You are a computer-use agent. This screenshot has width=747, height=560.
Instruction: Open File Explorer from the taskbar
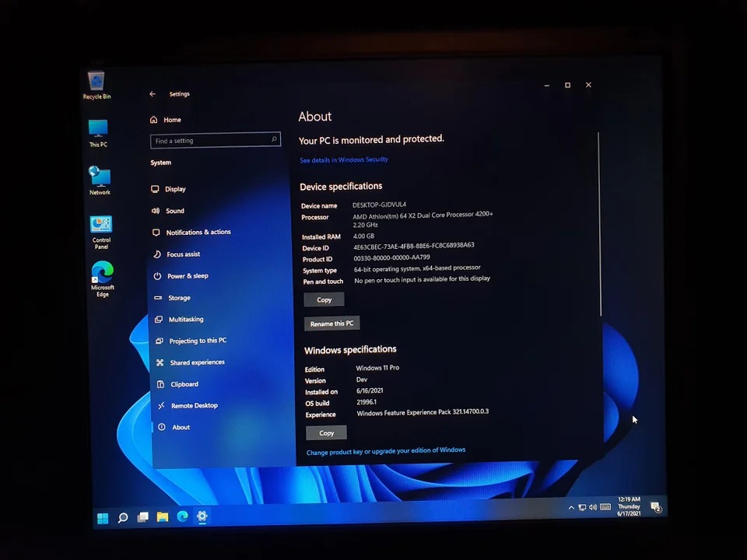tap(163, 516)
